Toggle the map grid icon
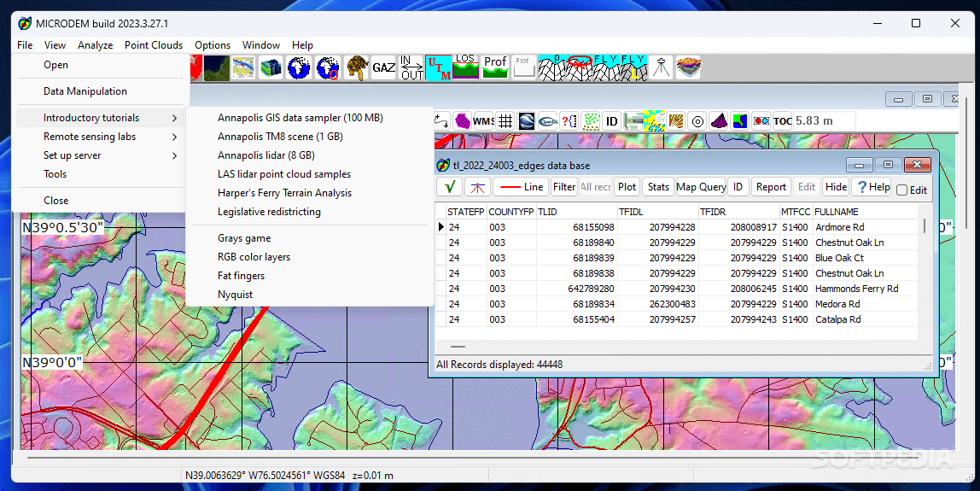The height and width of the screenshot is (491, 980). [x=505, y=120]
